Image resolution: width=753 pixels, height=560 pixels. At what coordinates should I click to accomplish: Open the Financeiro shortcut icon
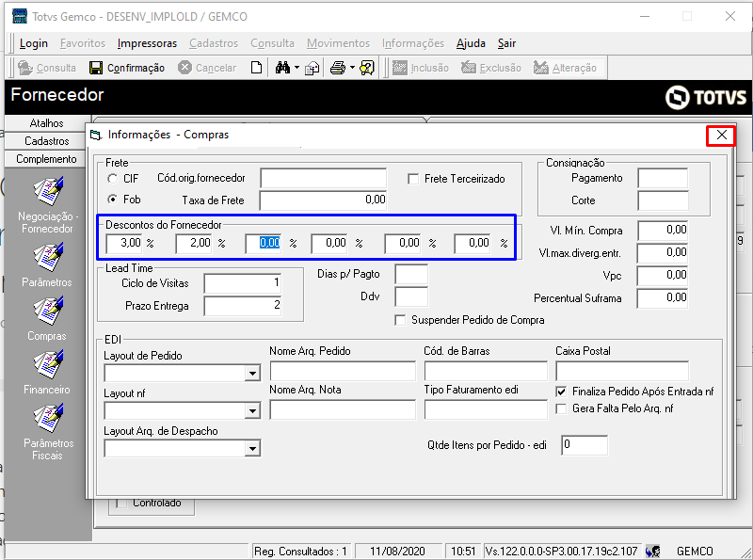[49, 364]
